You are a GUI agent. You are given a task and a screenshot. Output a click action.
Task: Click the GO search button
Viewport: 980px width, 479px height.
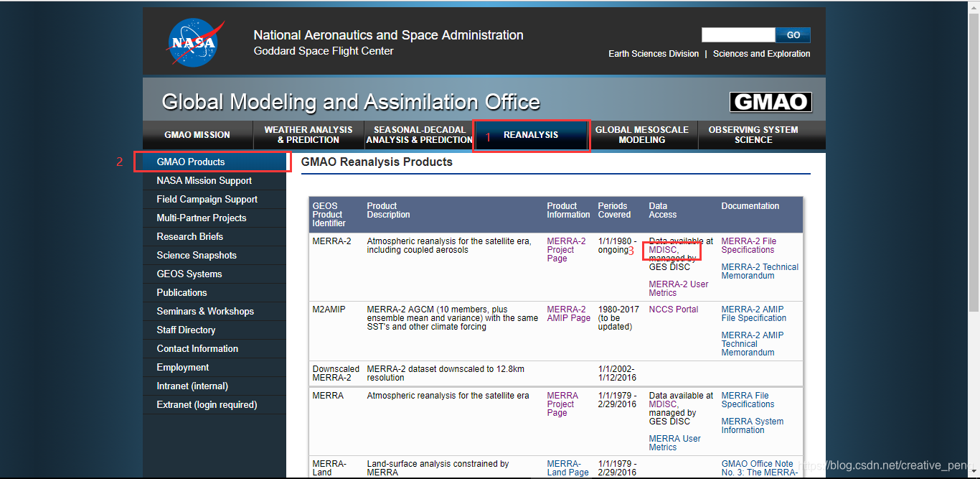click(793, 35)
